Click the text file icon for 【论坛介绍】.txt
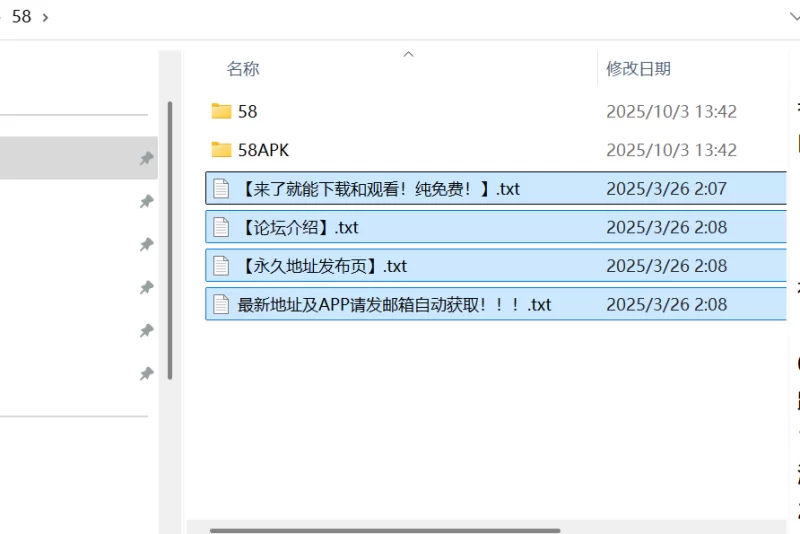Image resolution: width=800 pixels, height=534 pixels. click(221, 227)
